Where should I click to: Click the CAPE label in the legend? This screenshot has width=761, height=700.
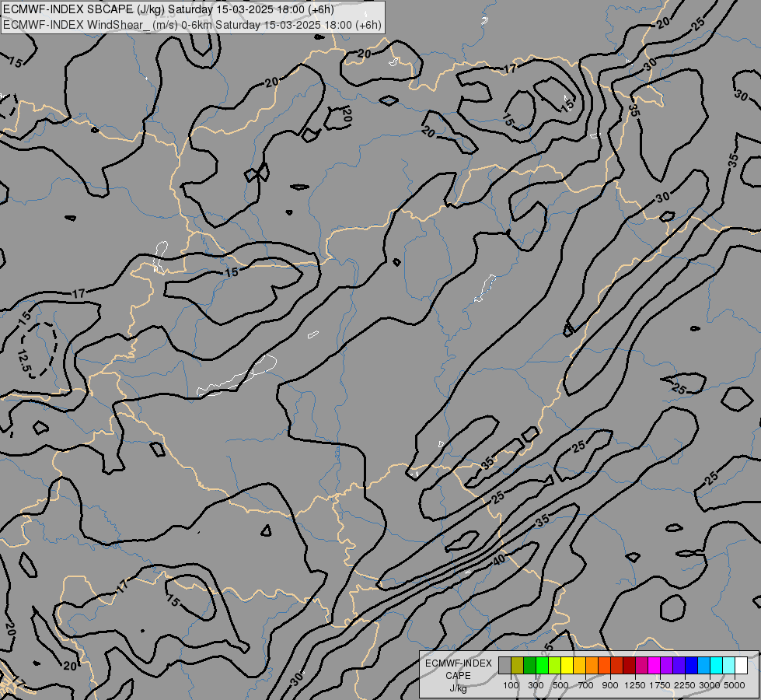coord(458,676)
